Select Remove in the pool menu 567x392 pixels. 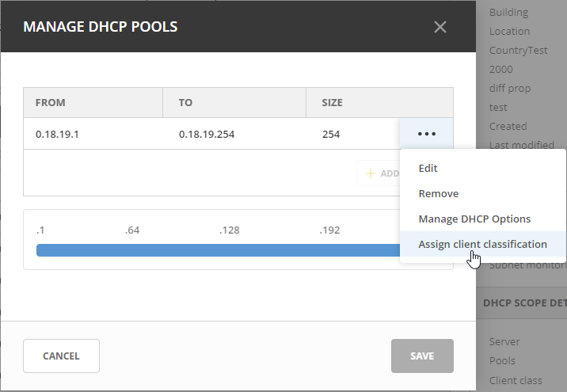pyautogui.click(x=439, y=193)
